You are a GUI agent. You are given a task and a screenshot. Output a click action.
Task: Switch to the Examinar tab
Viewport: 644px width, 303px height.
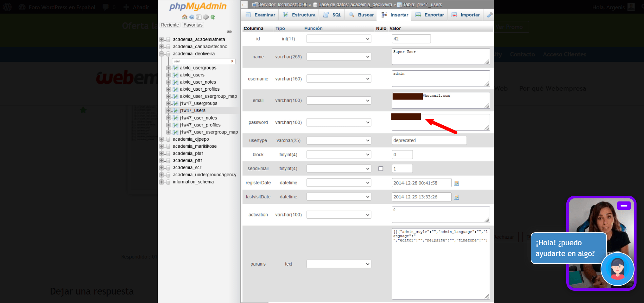click(260, 15)
